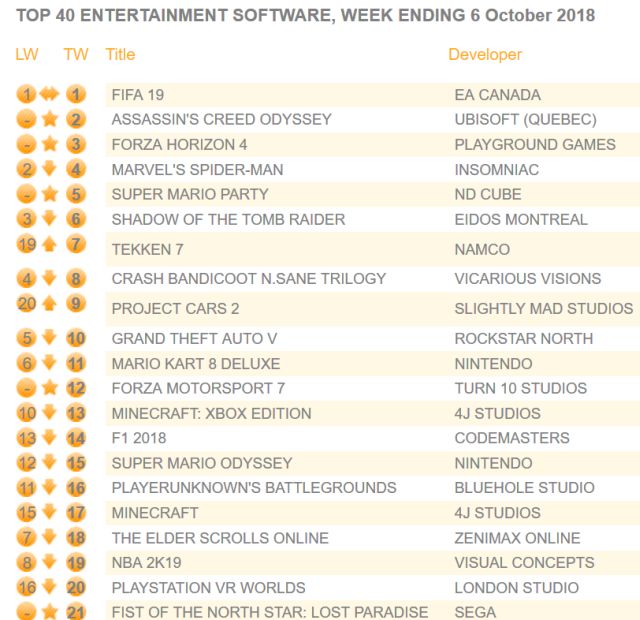Click the up arrow icon beside Project Cars 2
Screen dimensions: 640x620
point(50,304)
